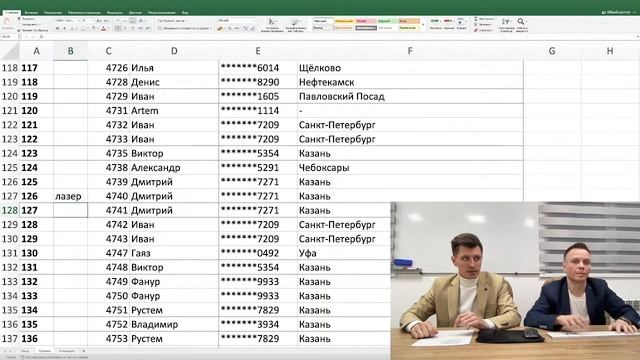
Task: Open the Данные ribbon tab
Action: click(x=136, y=13)
